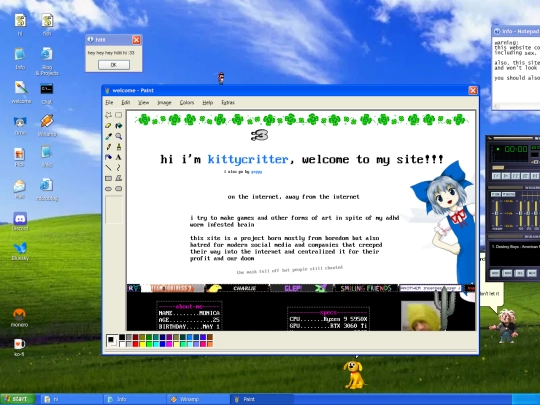Select the cirno desktop icon
This screenshot has height=405, width=540.
click(x=20, y=125)
